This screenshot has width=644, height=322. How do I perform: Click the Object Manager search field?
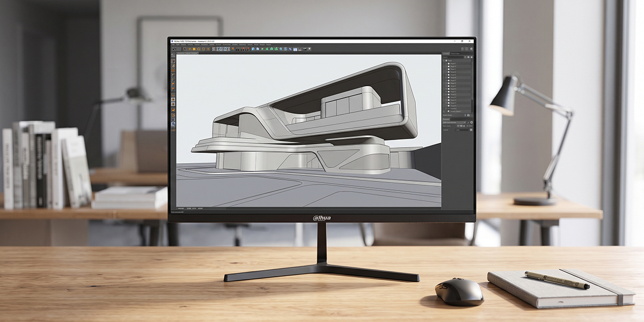[x=452, y=57]
